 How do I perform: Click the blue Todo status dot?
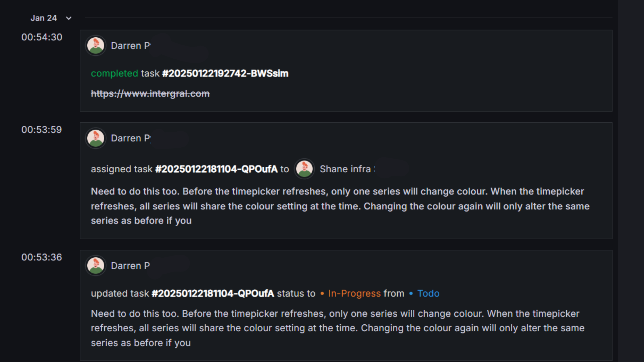[x=411, y=293]
